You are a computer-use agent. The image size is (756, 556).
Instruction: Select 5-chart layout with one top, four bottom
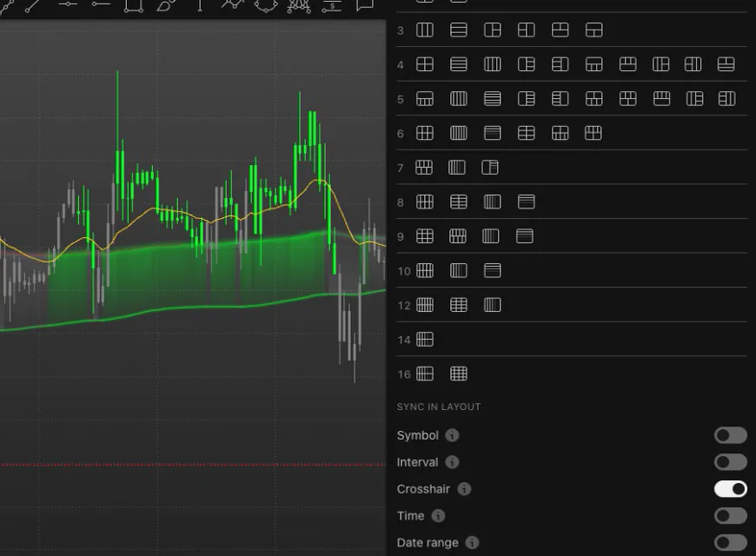tap(425, 99)
